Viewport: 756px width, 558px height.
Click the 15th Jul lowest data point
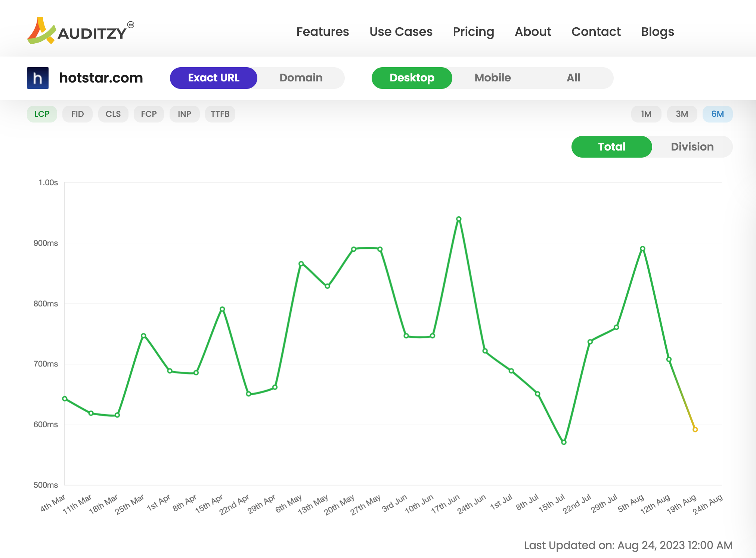pyautogui.click(x=564, y=442)
